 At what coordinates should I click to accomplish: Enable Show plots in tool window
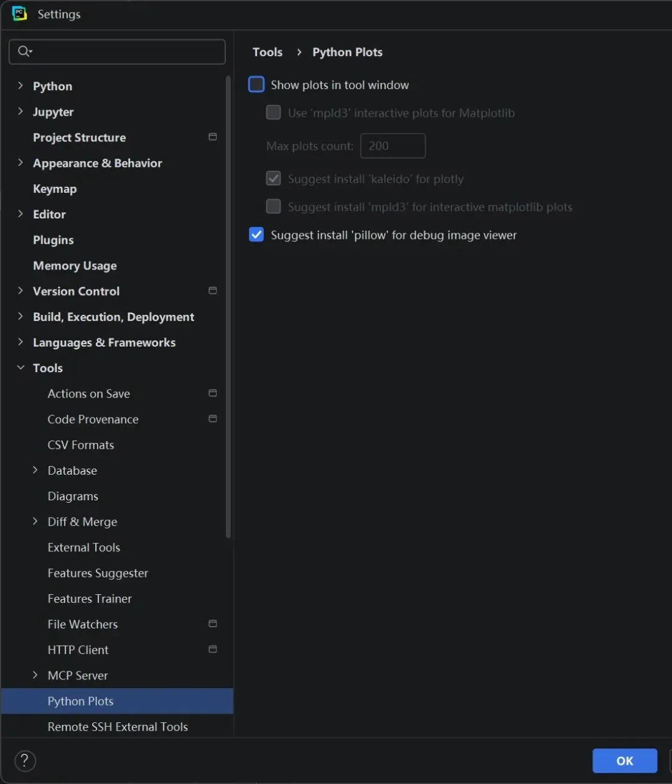coord(256,85)
